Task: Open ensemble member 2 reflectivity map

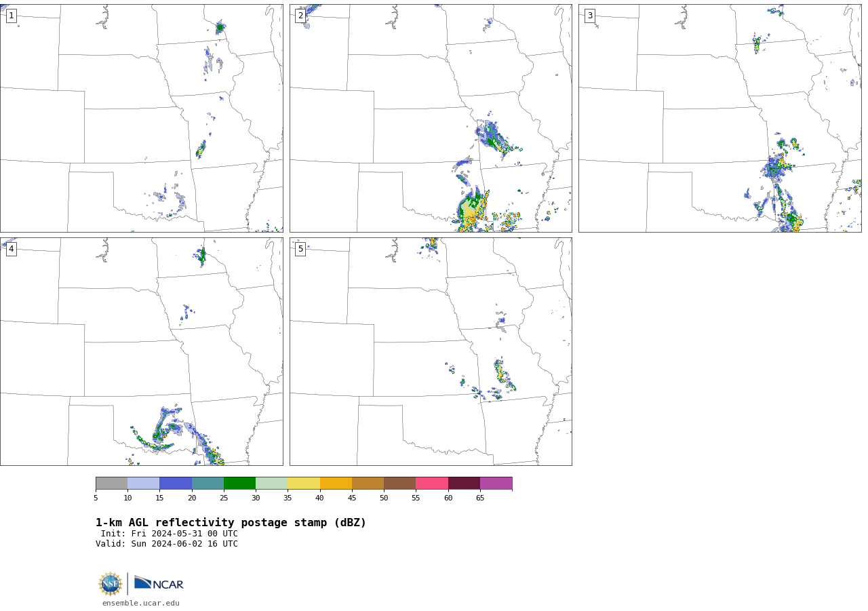Action: click(431, 118)
